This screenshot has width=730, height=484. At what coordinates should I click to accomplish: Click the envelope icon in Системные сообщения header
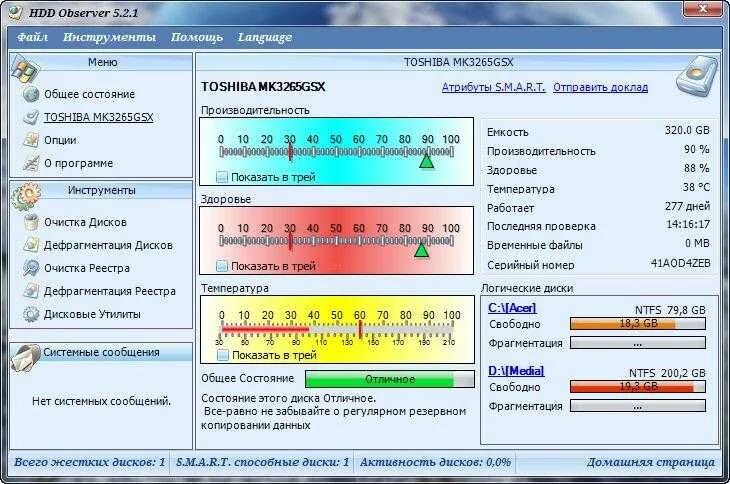[25, 357]
